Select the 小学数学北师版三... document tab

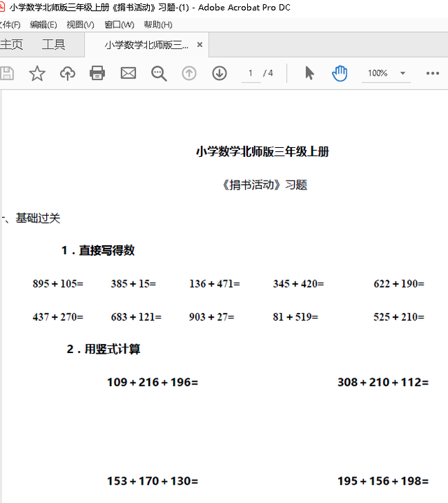[x=146, y=45]
